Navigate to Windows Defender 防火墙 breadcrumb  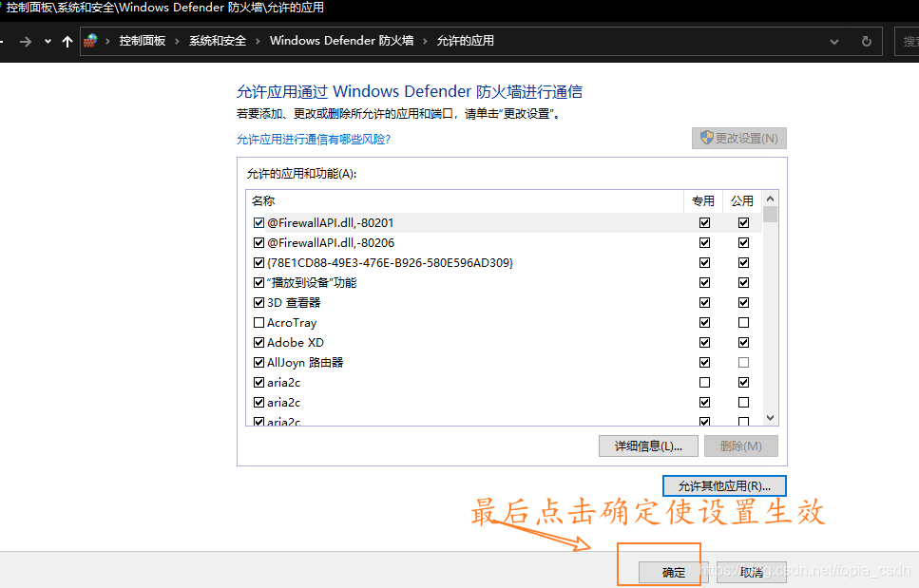pyautogui.click(x=342, y=41)
